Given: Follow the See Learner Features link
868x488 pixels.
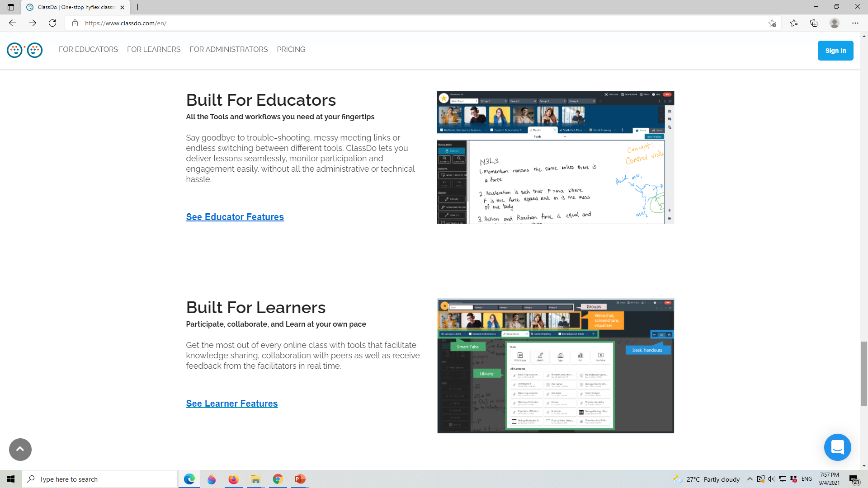Looking at the screenshot, I should pos(231,404).
